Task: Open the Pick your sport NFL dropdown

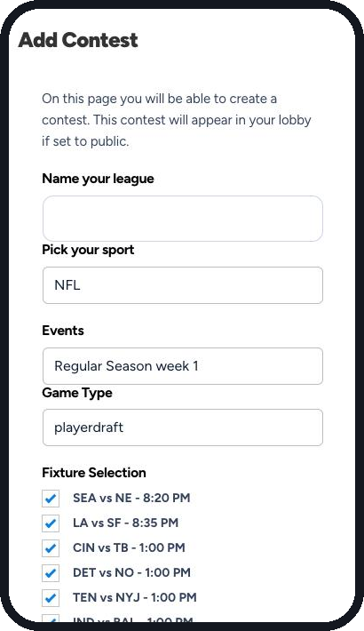Action: point(183,285)
